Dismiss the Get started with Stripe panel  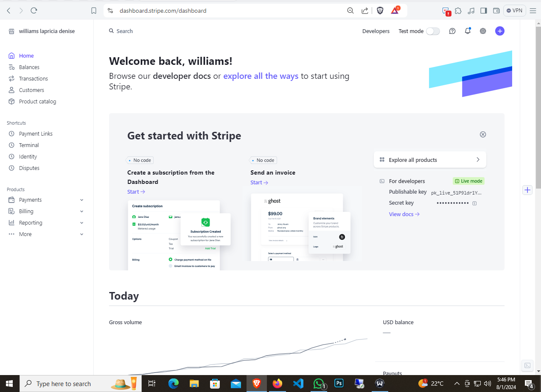tap(483, 134)
